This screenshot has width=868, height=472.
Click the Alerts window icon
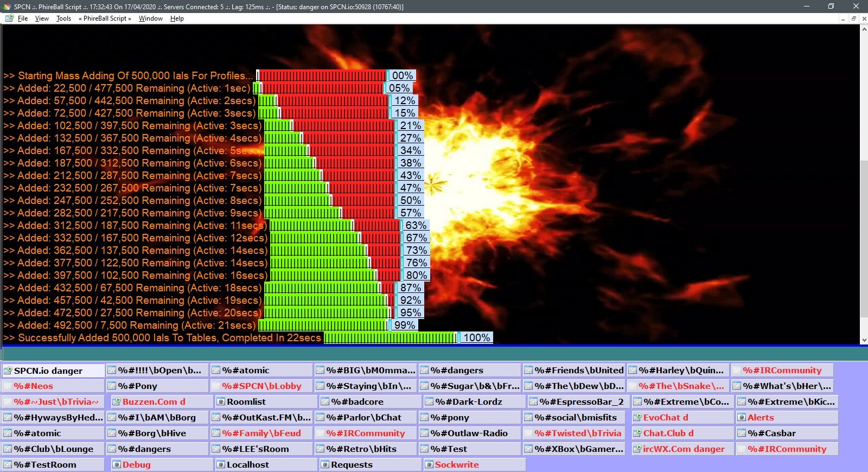pos(742,418)
